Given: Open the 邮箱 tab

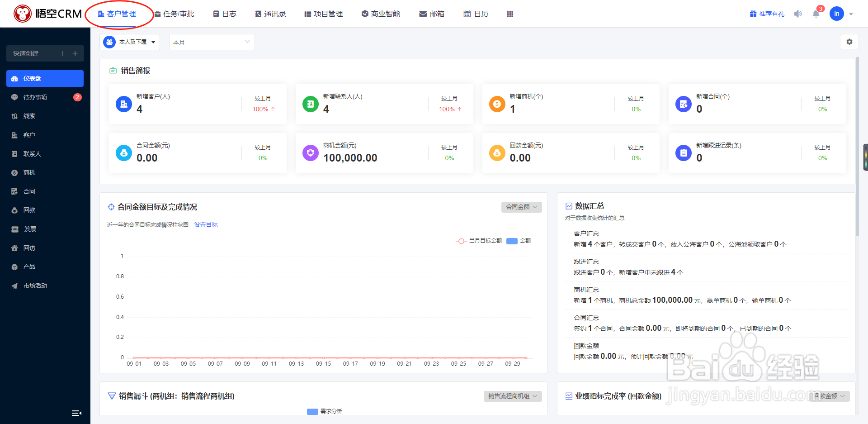Looking at the screenshot, I should (432, 14).
